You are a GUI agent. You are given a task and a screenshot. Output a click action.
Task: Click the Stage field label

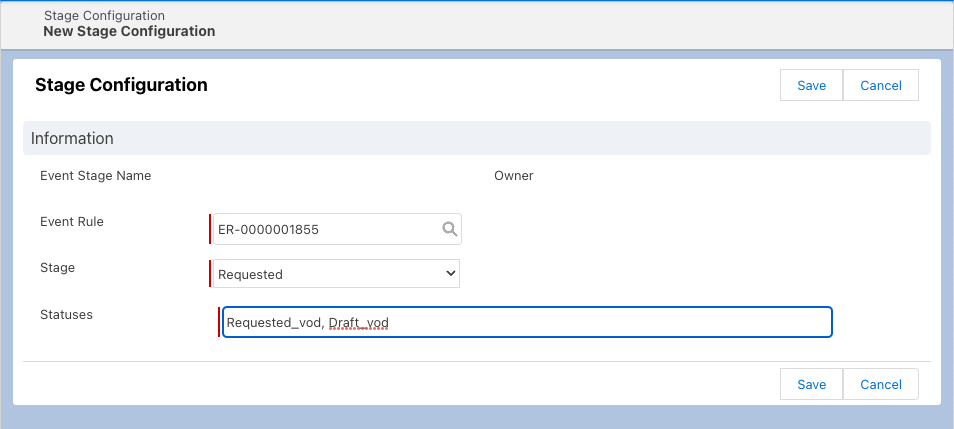pyautogui.click(x=57, y=268)
